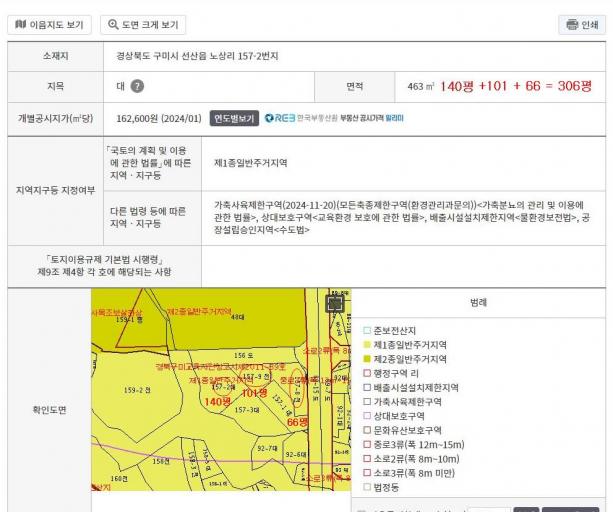Click the 배출시설설치제한지역 legend box

coord(367,388)
